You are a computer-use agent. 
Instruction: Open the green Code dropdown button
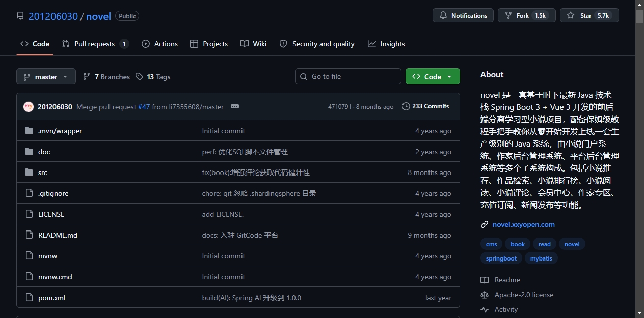click(433, 76)
